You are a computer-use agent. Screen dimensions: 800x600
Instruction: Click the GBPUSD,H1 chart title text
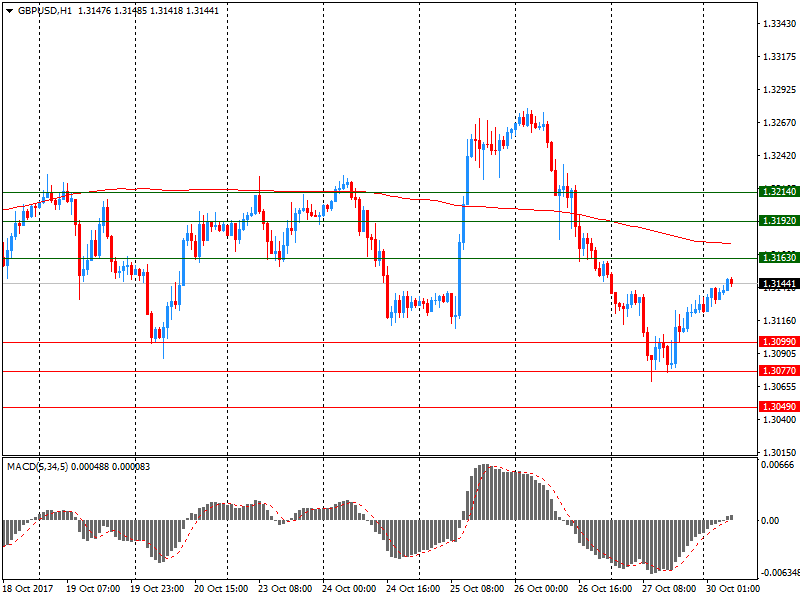(x=44, y=11)
